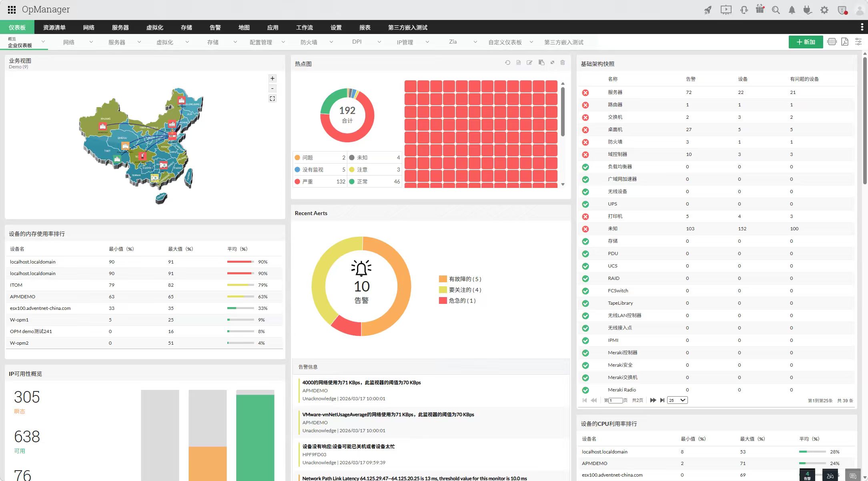The image size is (868, 481).
Task: Open the vertical three-dot more menu
Action: (x=862, y=27)
